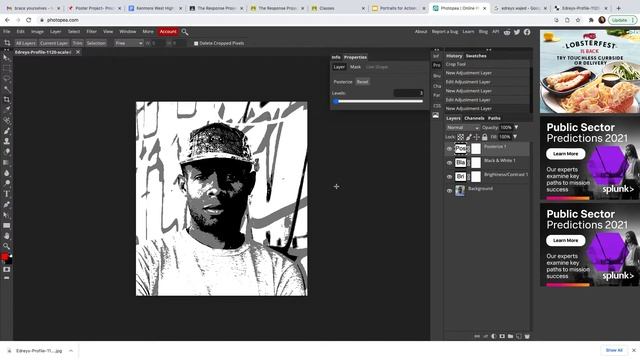
Task: Open the Image menu
Action: [37, 32]
